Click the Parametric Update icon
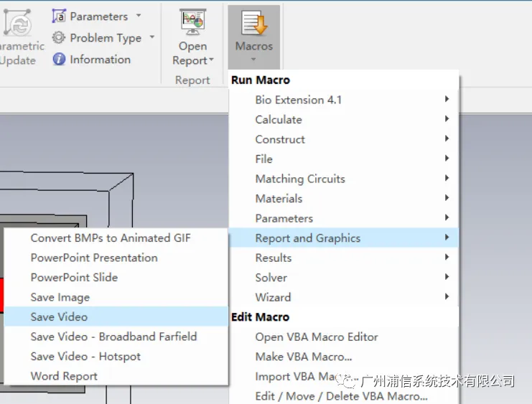 (17, 23)
